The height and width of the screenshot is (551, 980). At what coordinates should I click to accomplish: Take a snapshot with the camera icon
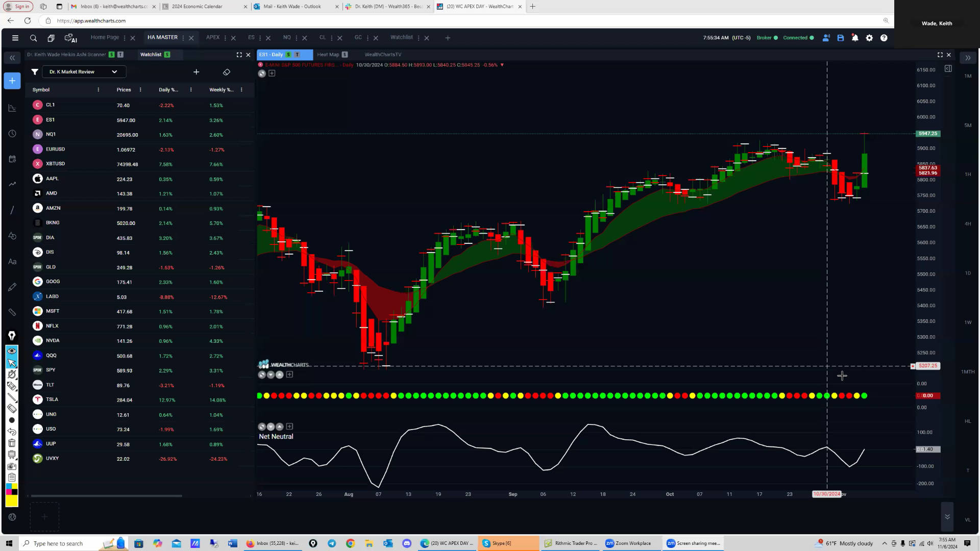click(12, 466)
